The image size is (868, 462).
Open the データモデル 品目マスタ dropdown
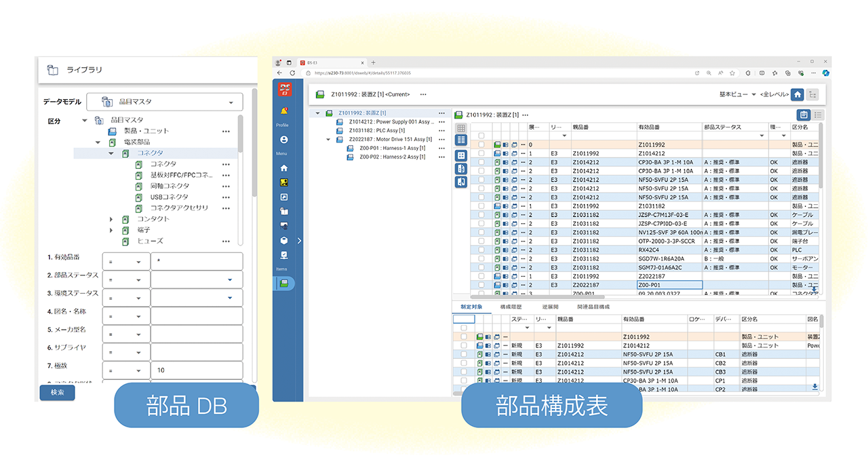tap(164, 102)
